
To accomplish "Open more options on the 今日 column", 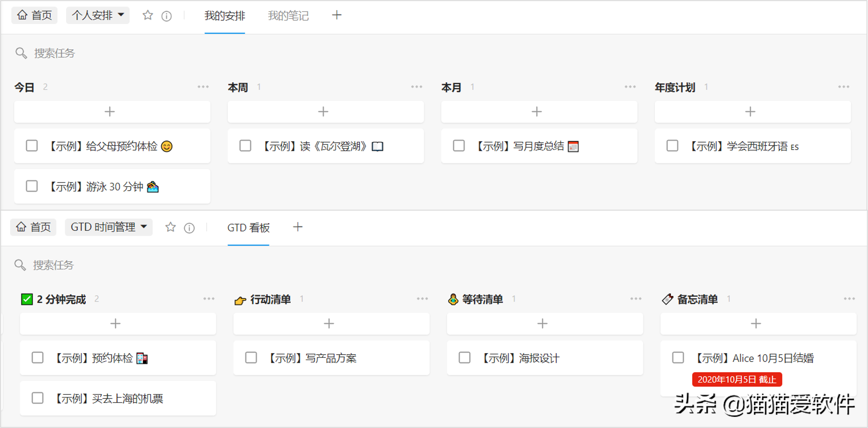I will pos(203,86).
